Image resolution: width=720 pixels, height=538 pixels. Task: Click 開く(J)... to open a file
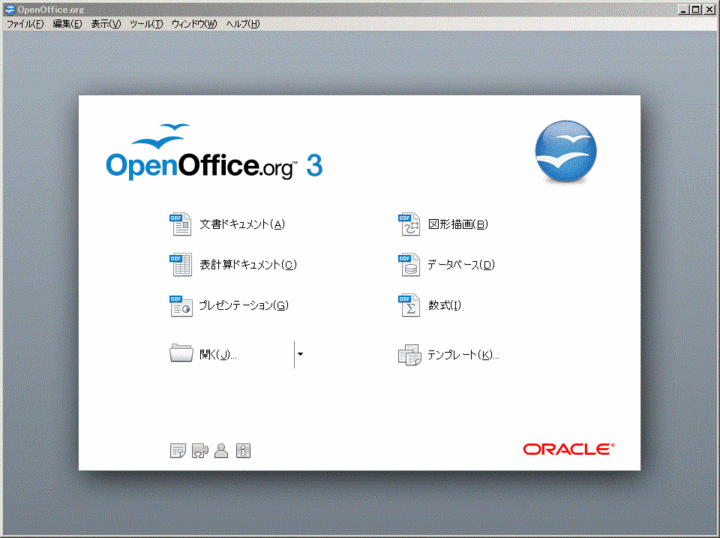pyautogui.click(x=218, y=354)
